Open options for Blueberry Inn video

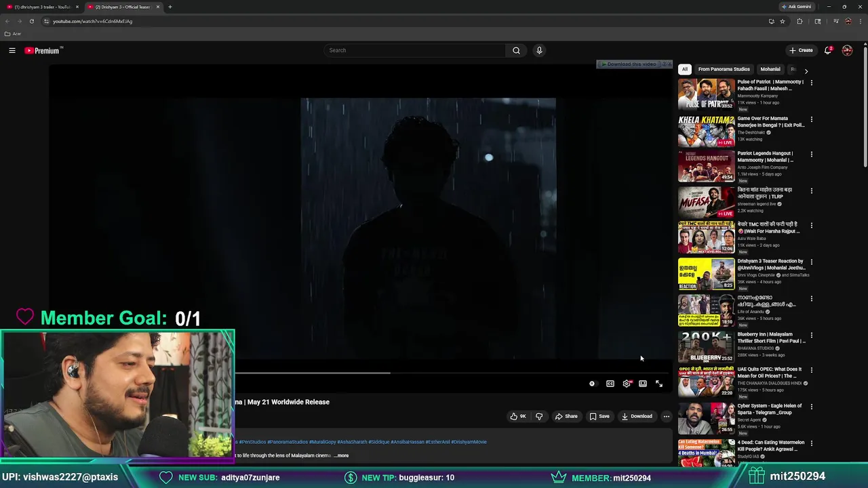[811, 335]
